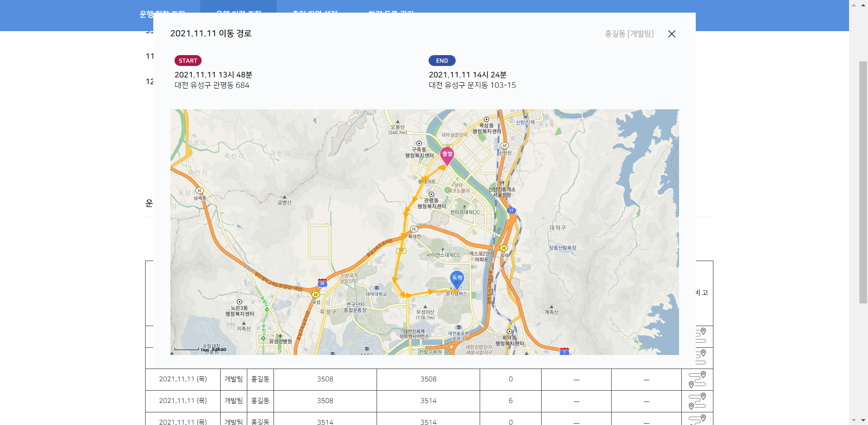Click the highway 30 shield on map
Viewport: 868px width, 425px height.
click(322, 283)
